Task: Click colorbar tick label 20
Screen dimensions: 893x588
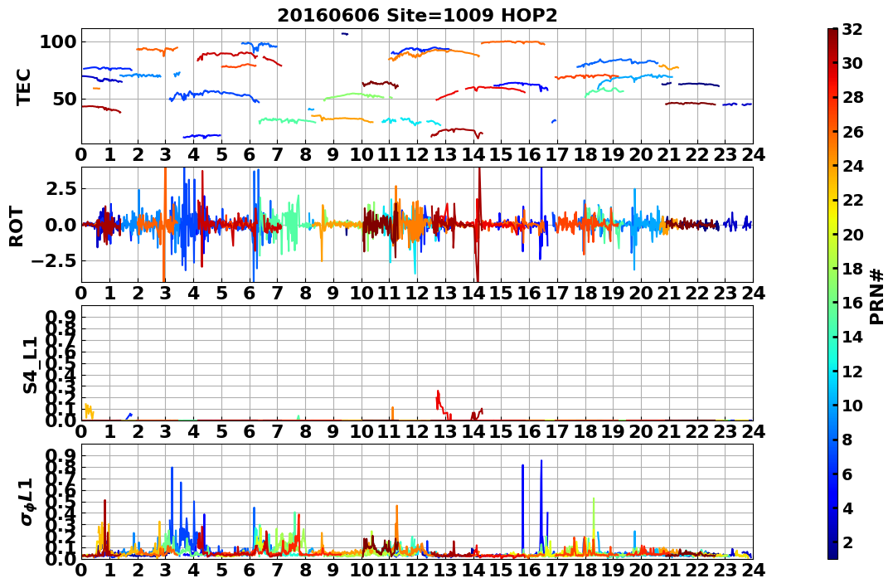Action: [852, 234]
